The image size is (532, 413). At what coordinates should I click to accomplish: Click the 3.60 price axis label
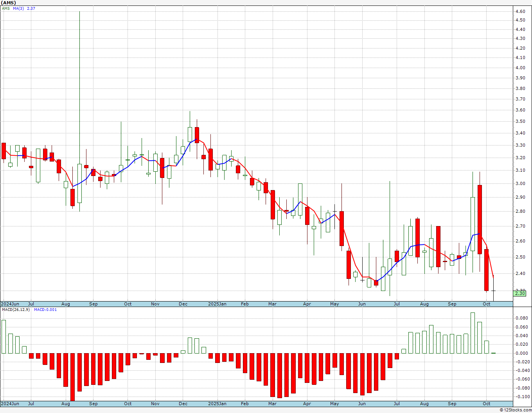[x=520, y=110]
